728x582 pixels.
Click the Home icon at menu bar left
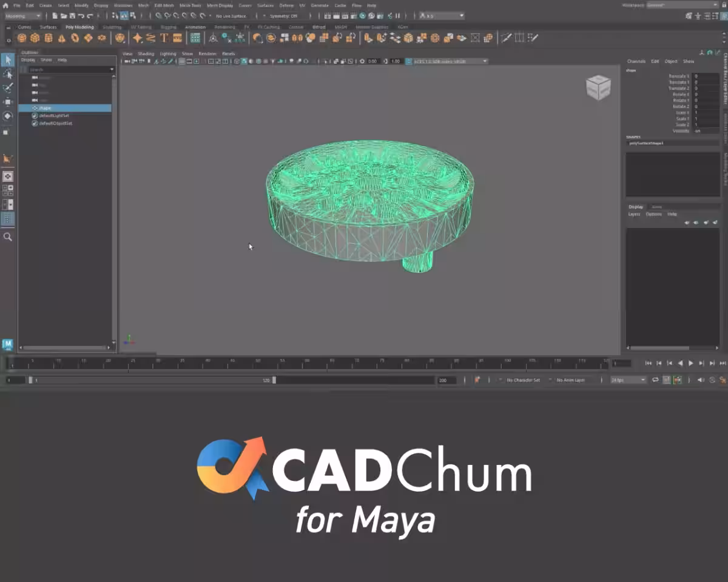tap(5, 5)
